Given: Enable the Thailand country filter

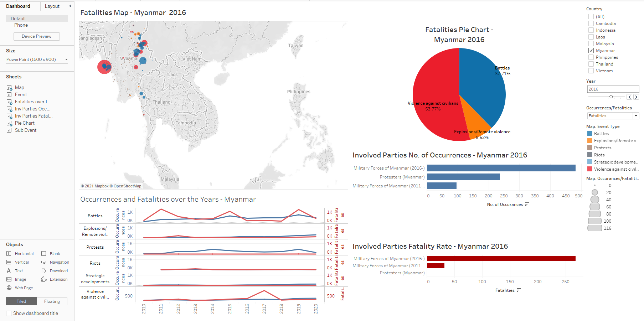Looking at the screenshot, I should coord(591,64).
